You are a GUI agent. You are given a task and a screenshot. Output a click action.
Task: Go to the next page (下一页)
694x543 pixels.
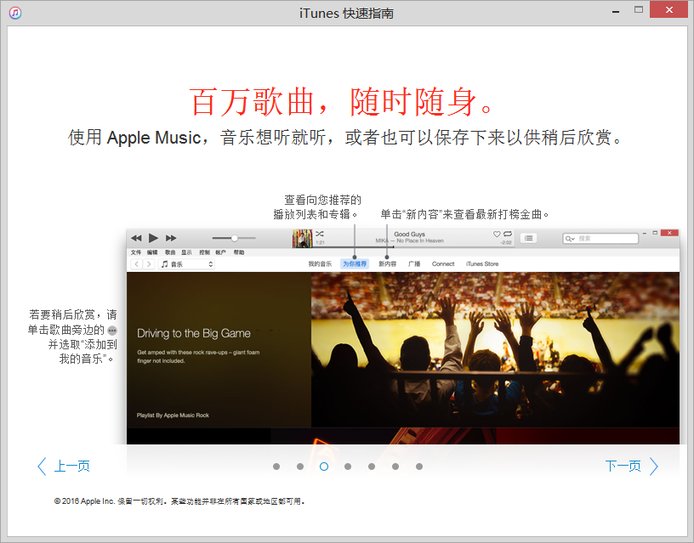coord(631,466)
